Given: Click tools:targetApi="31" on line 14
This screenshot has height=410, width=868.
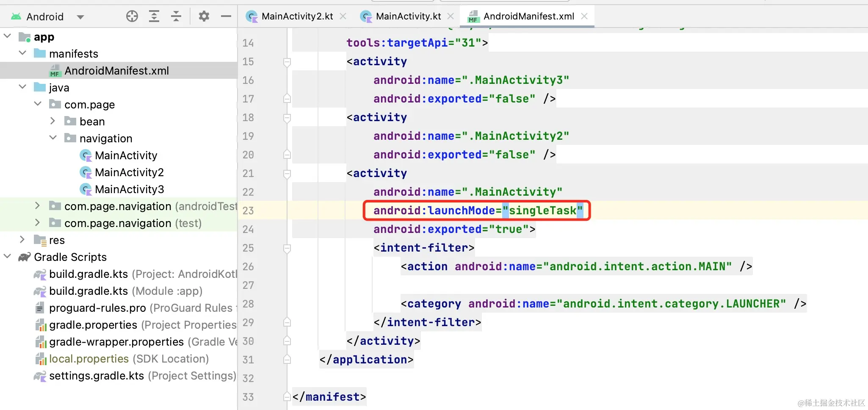Looking at the screenshot, I should click(414, 43).
